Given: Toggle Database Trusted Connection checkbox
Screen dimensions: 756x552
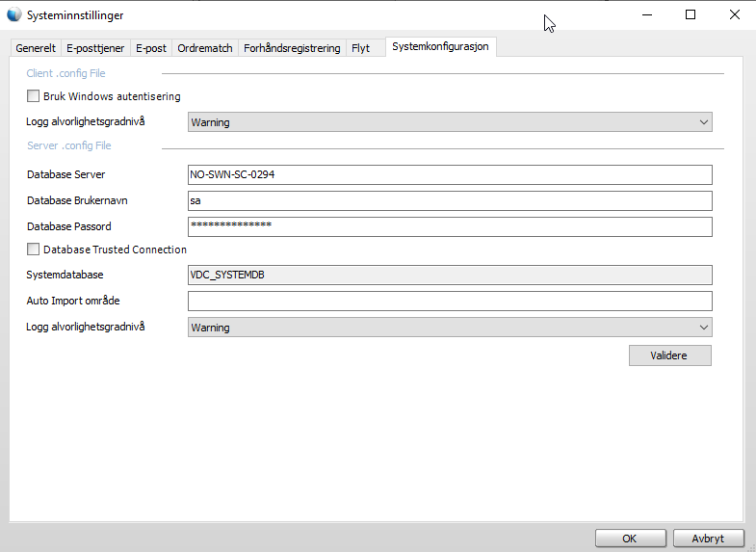Looking at the screenshot, I should [33, 250].
